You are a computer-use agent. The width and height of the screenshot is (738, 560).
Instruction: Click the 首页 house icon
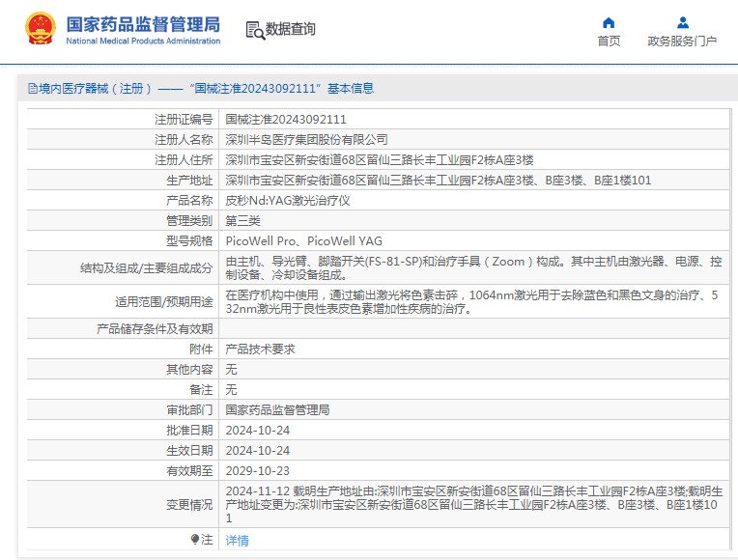609,22
